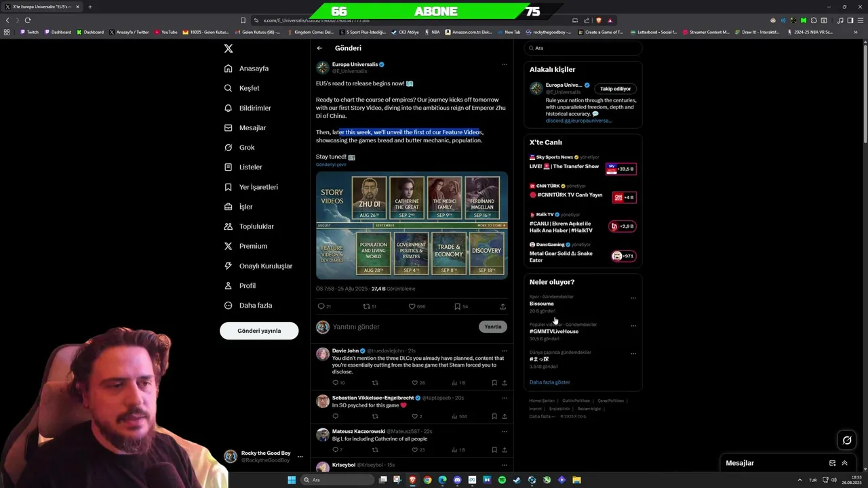Open the Grok floating button
The height and width of the screenshot is (488, 868).
pos(847,441)
